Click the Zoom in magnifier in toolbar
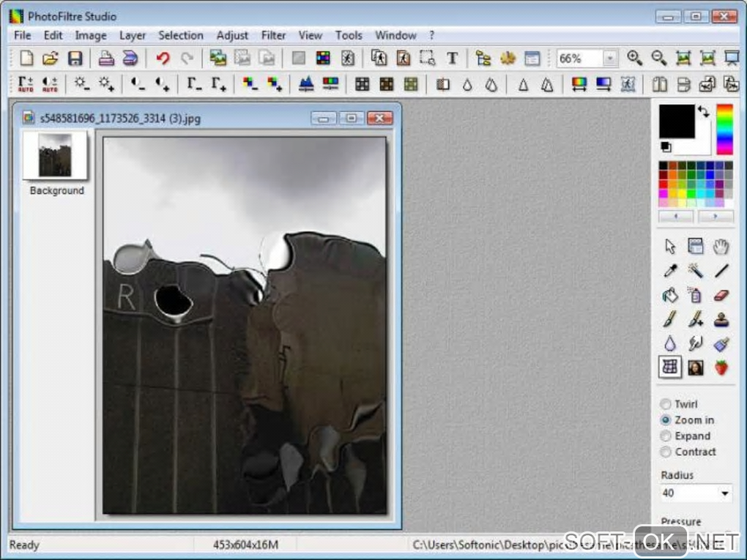 [634, 58]
